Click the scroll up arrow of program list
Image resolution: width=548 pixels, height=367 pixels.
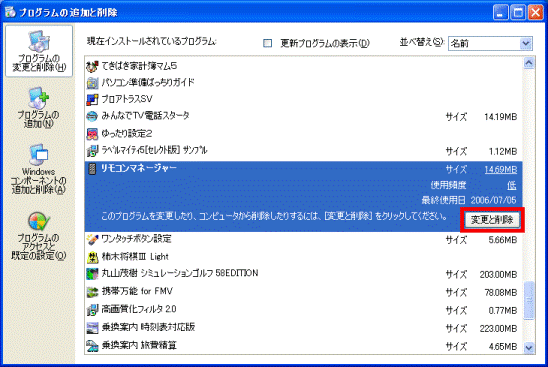click(x=529, y=63)
